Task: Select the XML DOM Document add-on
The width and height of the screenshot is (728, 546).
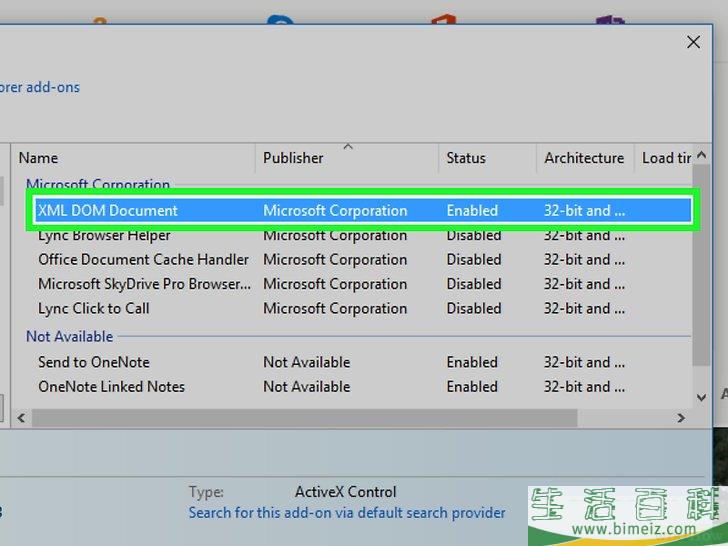Action: pyautogui.click(x=363, y=210)
